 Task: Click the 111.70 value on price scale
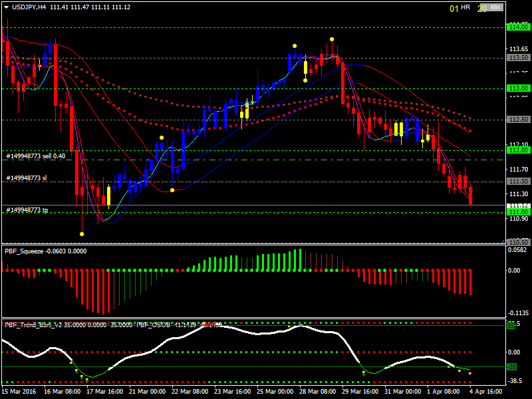[519, 169]
